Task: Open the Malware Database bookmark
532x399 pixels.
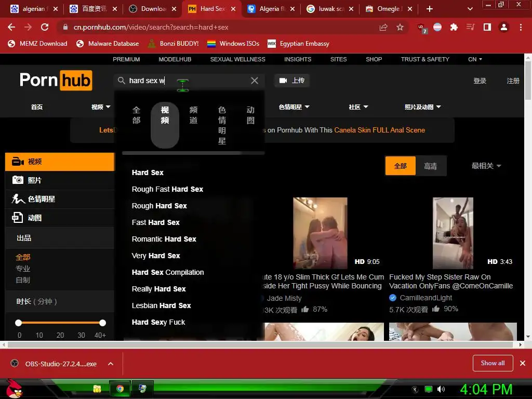Action: 108,44
